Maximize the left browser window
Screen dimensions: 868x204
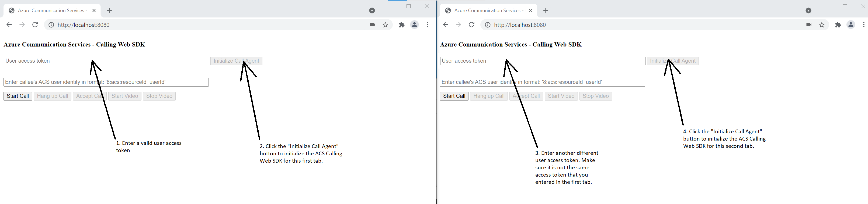tap(409, 6)
